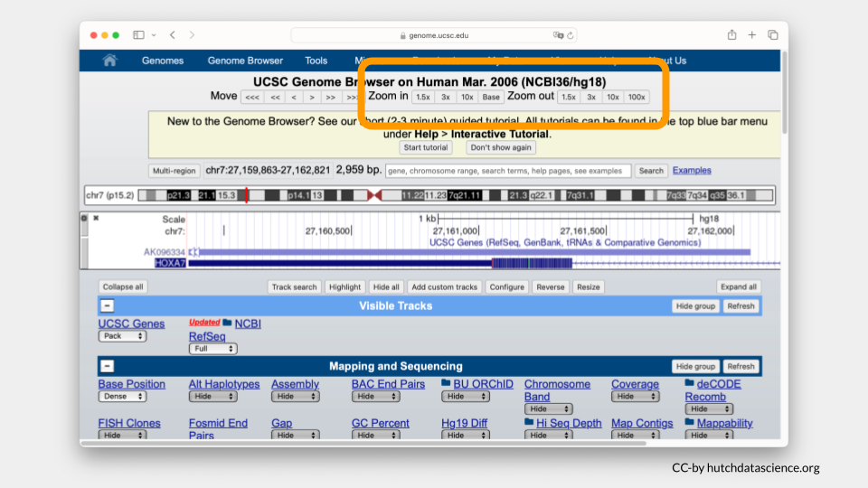This screenshot has height=488, width=868.
Task: Open the deCODE Recomb folder icon
Action: pyautogui.click(x=689, y=382)
